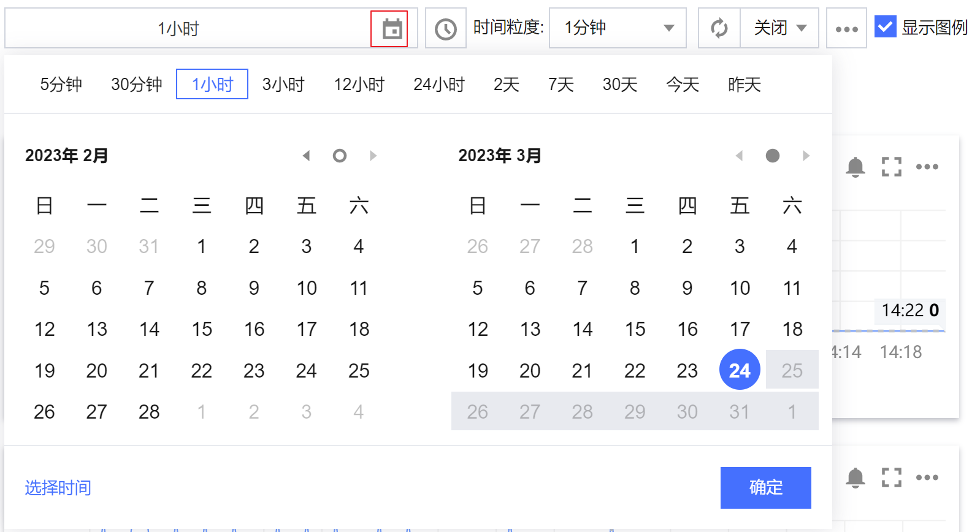
Task: Toggle the 显示图例 checkbox
Action: tap(886, 27)
